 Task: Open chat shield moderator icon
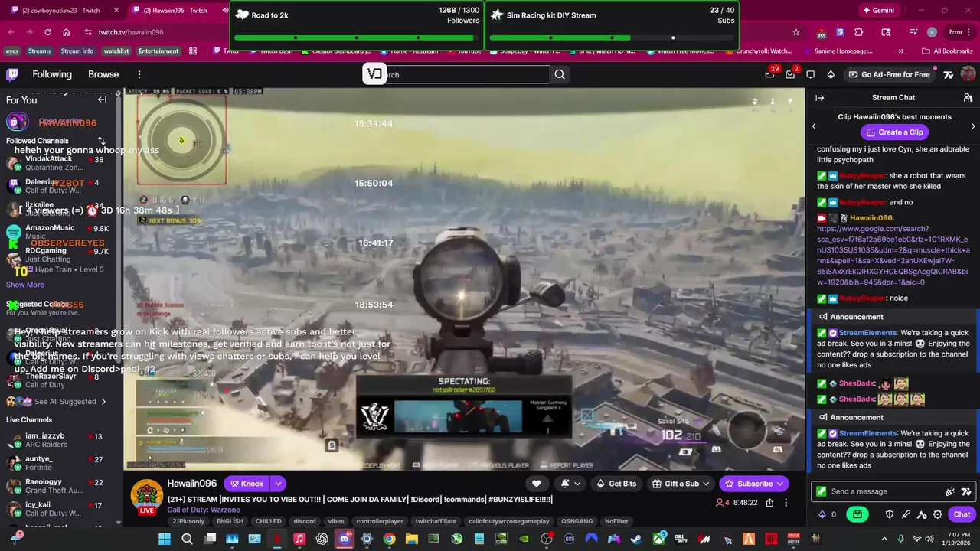[x=890, y=514]
